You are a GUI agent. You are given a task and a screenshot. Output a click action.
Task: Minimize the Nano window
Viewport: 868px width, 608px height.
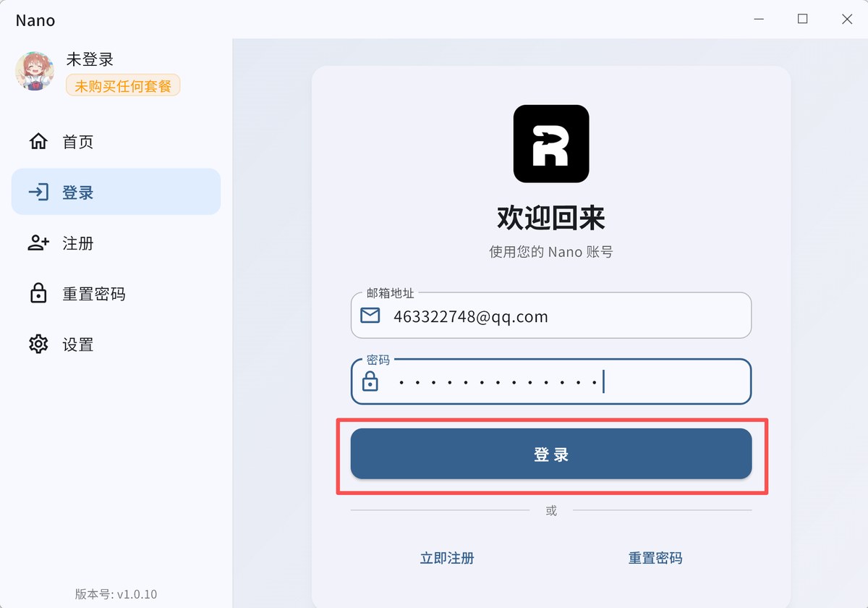[x=759, y=19]
